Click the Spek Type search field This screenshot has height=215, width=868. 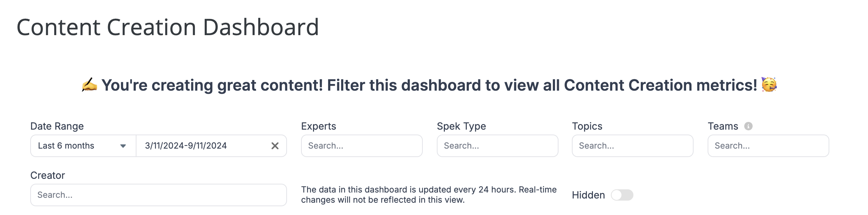click(x=497, y=146)
